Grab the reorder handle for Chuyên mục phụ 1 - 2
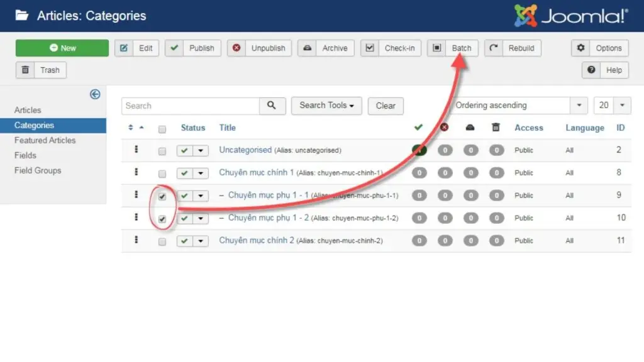 [x=136, y=217]
